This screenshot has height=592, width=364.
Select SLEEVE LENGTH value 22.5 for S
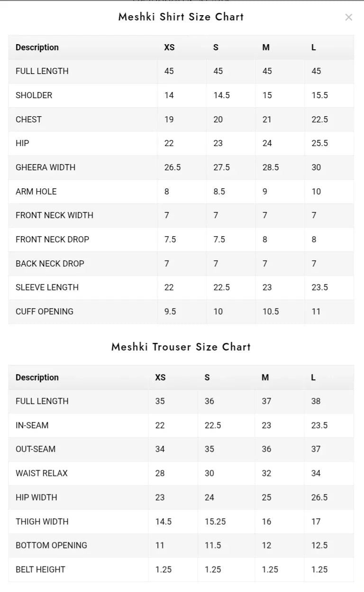(x=222, y=287)
